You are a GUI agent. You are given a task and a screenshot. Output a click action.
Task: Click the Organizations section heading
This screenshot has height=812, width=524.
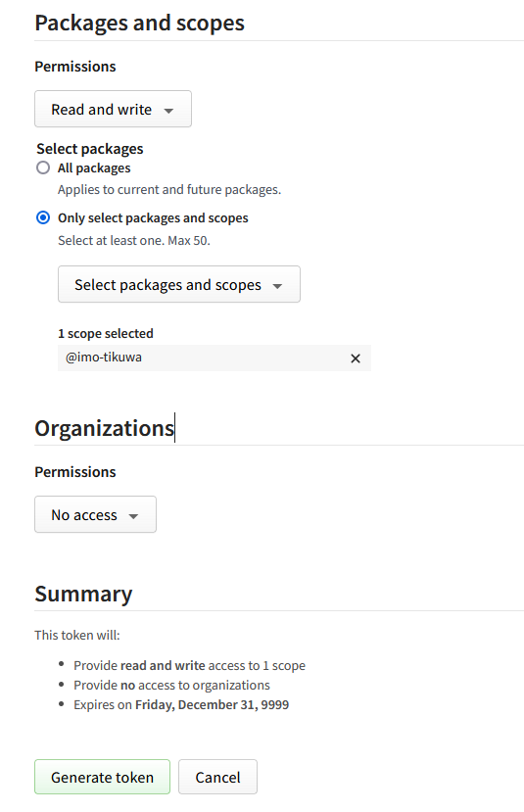pyautogui.click(x=105, y=428)
